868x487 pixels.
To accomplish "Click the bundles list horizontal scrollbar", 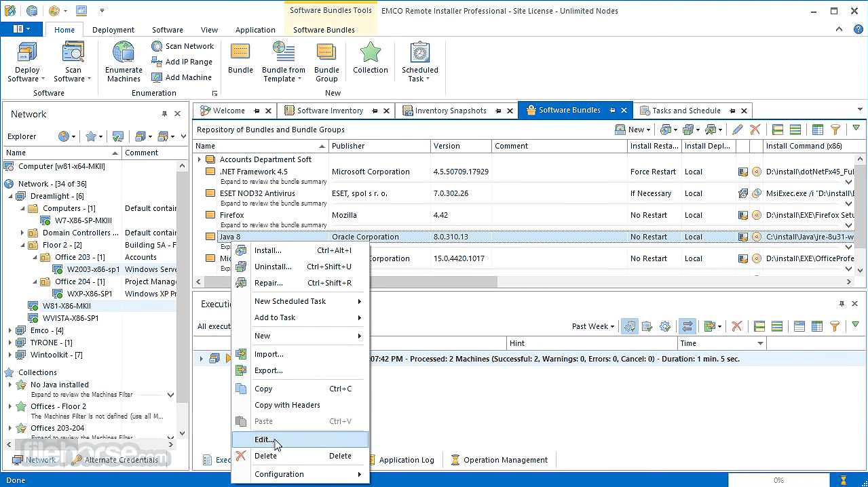I will coord(350,281).
